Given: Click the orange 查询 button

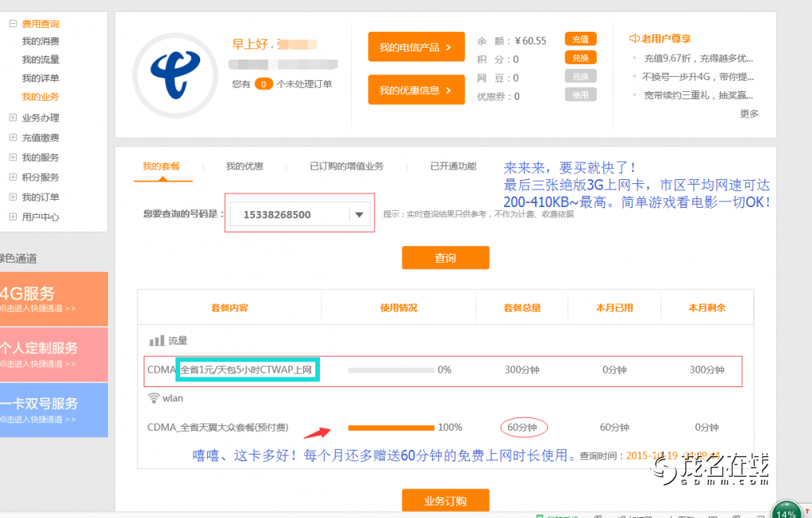Looking at the screenshot, I should pos(445,258).
